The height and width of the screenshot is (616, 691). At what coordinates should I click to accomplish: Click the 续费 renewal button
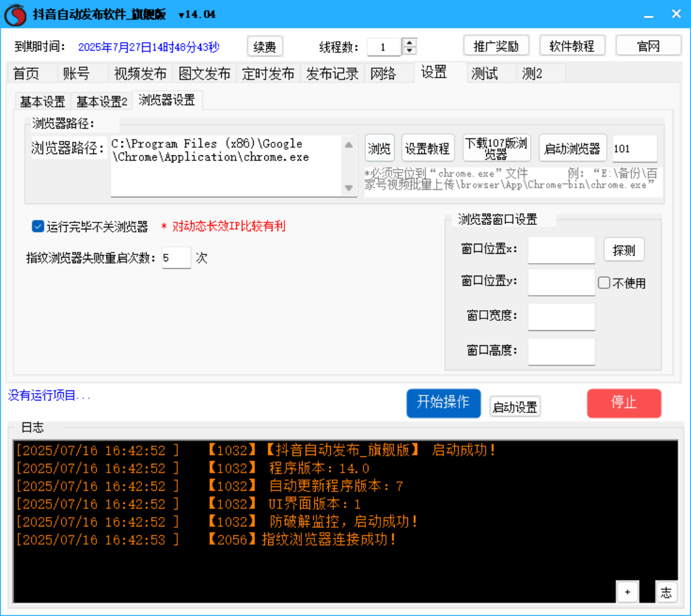click(x=265, y=46)
